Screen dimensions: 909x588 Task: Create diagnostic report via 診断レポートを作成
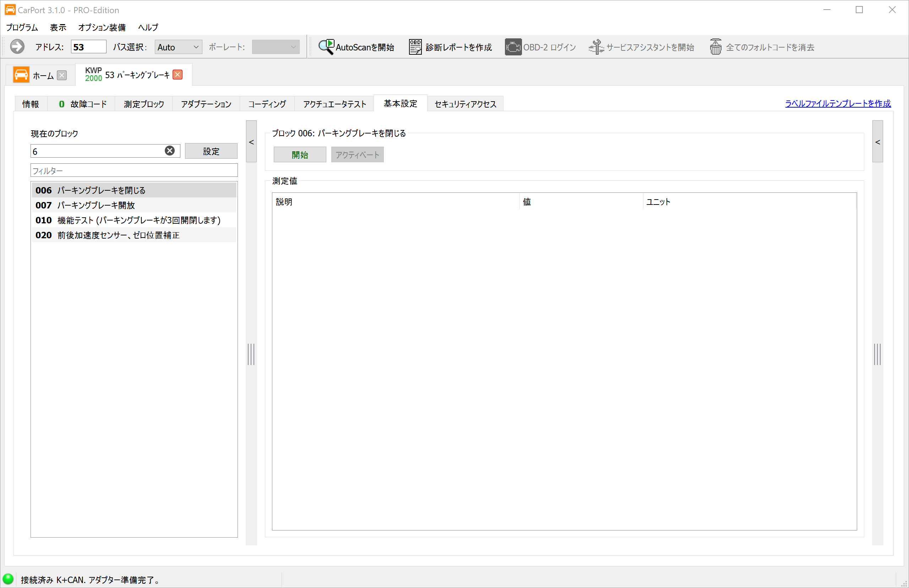coord(450,47)
